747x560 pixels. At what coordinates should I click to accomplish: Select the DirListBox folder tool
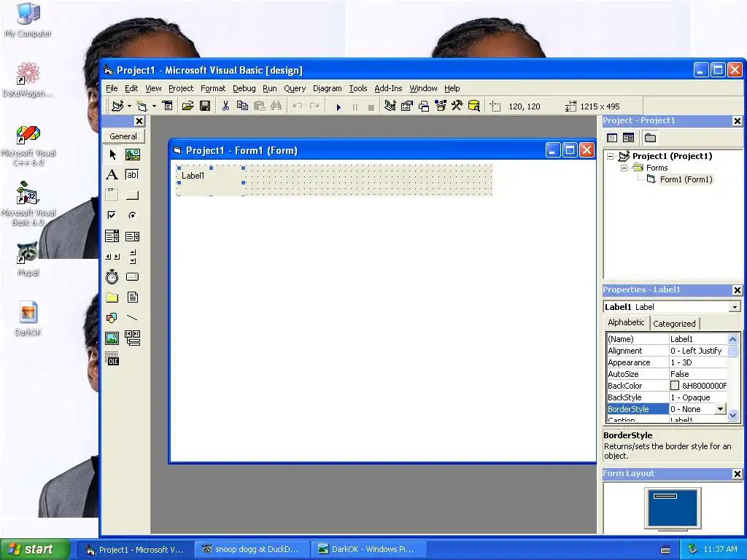pyautogui.click(x=112, y=297)
